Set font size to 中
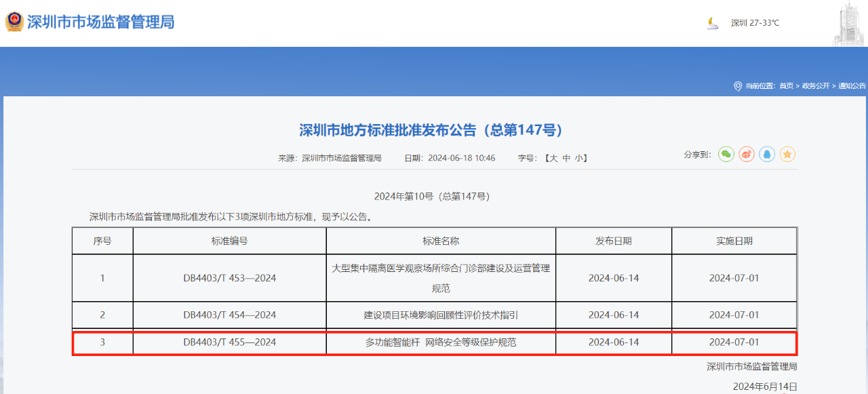 566,158
